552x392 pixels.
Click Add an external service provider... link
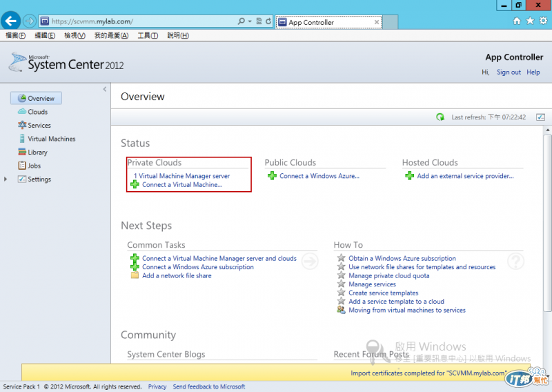click(465, 175)
